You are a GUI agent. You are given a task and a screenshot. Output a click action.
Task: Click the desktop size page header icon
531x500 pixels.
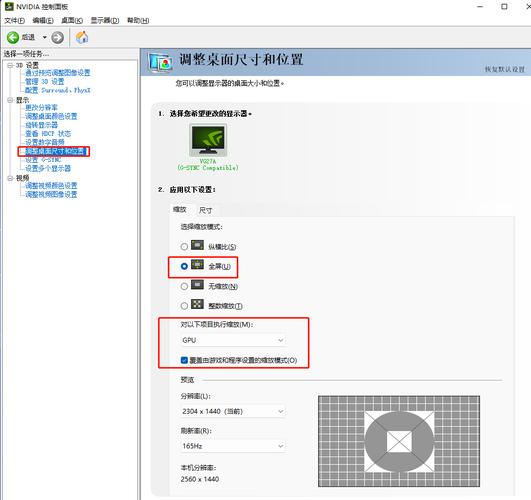pyautogui.click(x=160, y=62)
